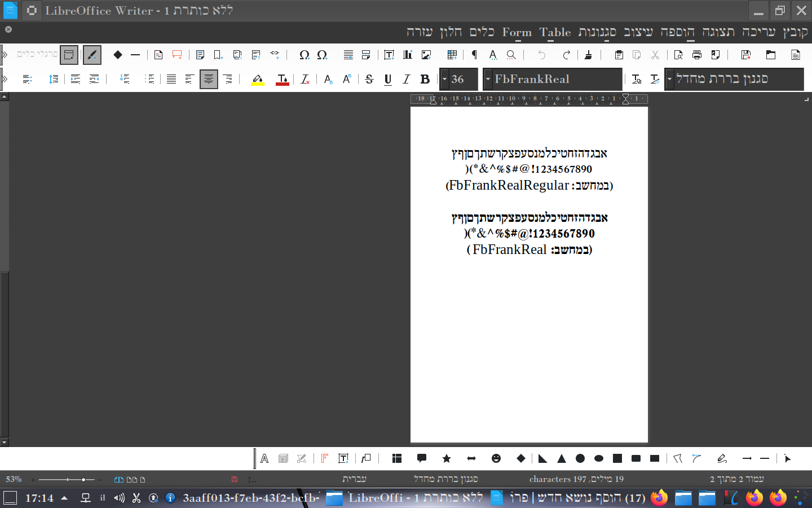Image resolution: width=812 pixels, height=508 pixels.
Task: Expand the FbFrankReal font name dropdown
Action: pyautogui.click(x=488, y=80)
